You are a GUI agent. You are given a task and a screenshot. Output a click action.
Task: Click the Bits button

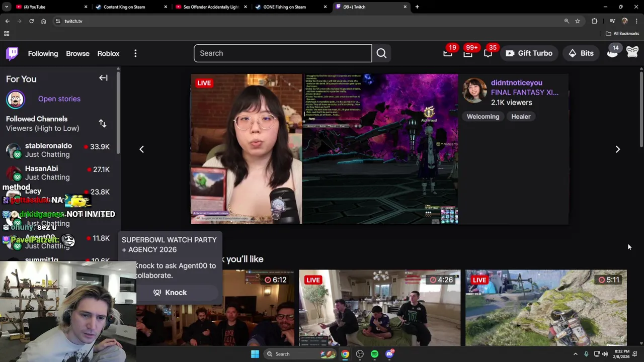point(581,53)
